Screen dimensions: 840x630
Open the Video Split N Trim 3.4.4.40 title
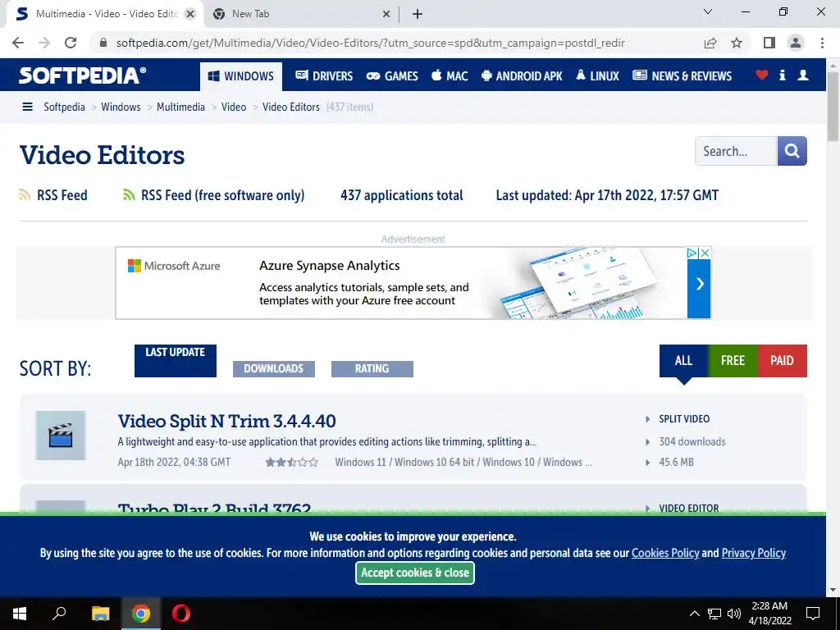[226, 421]
